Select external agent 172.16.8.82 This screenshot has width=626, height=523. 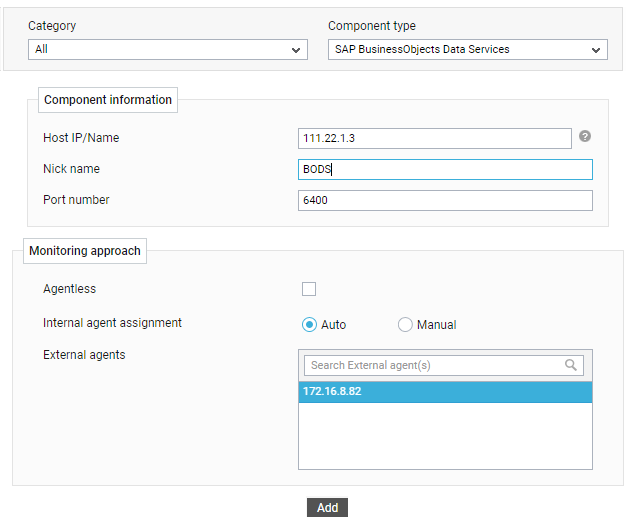pos(445,392)
